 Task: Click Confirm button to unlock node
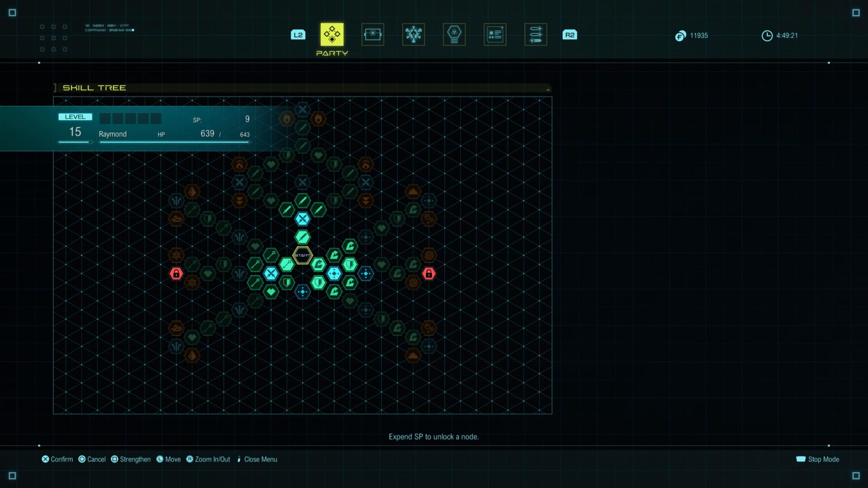(x=57, y=459)
